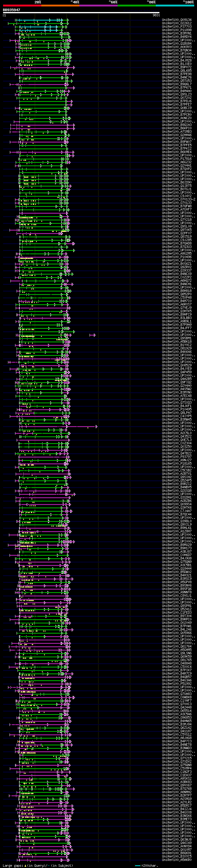Click the UniRef100_P51992 label

177,684
